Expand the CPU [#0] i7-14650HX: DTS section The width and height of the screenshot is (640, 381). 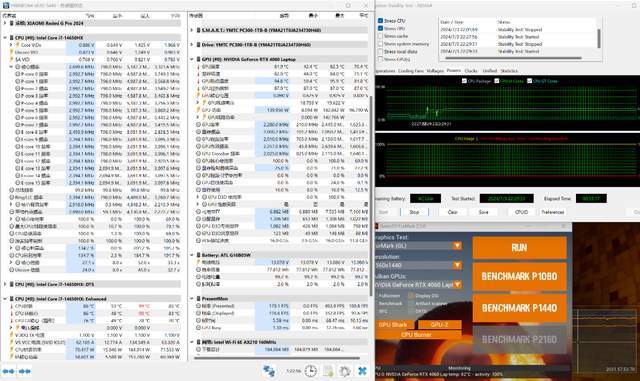(5, 284)
